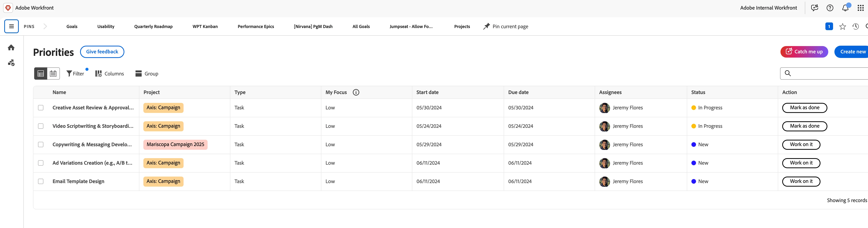Viewport: 868px width, 228px height.
Task: Open recent history clock icon
Action: [856, 27]
